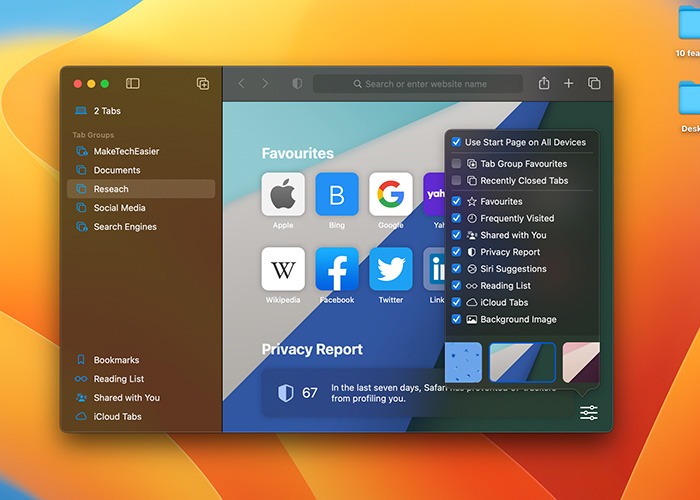The height and width of the screenshot is (500, 700).
Task: Uncheck the iCloud Tabs checkbox
Action: tap(456, 302)
